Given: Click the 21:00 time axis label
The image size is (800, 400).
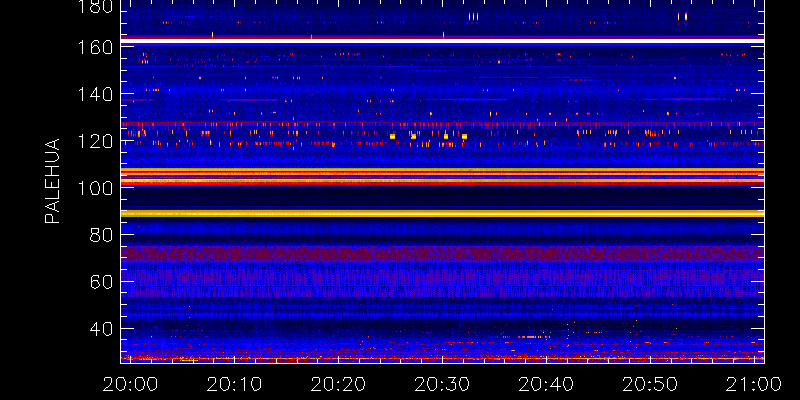Looking at the screenshot, I should [x=754, y=384].
